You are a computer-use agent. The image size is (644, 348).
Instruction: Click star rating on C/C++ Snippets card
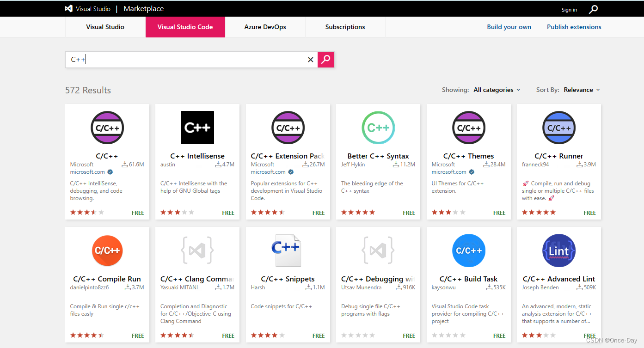coord(268,336)
